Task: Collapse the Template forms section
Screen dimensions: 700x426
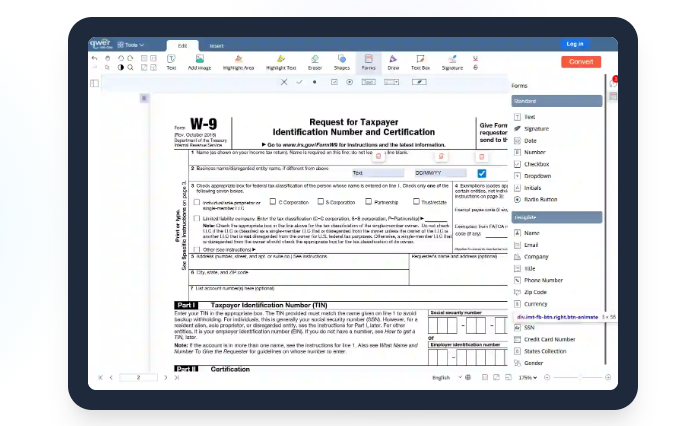Action: [x=557, y=217]
